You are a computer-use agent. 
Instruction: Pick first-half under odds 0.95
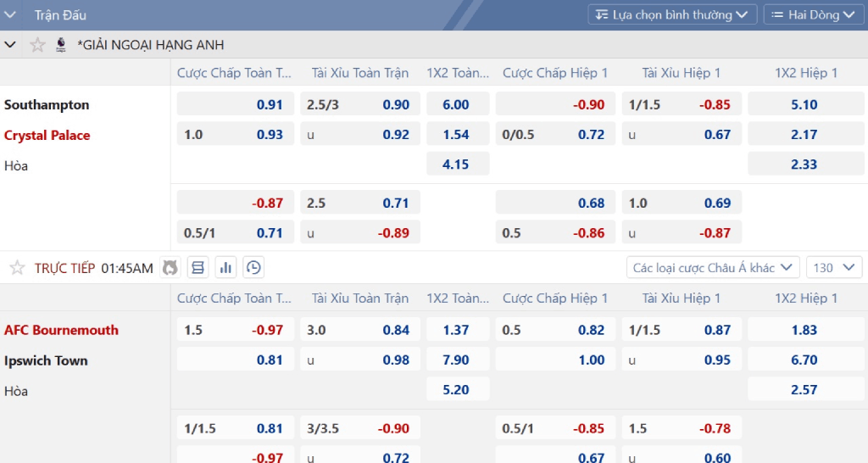click(x=682, y=360)
